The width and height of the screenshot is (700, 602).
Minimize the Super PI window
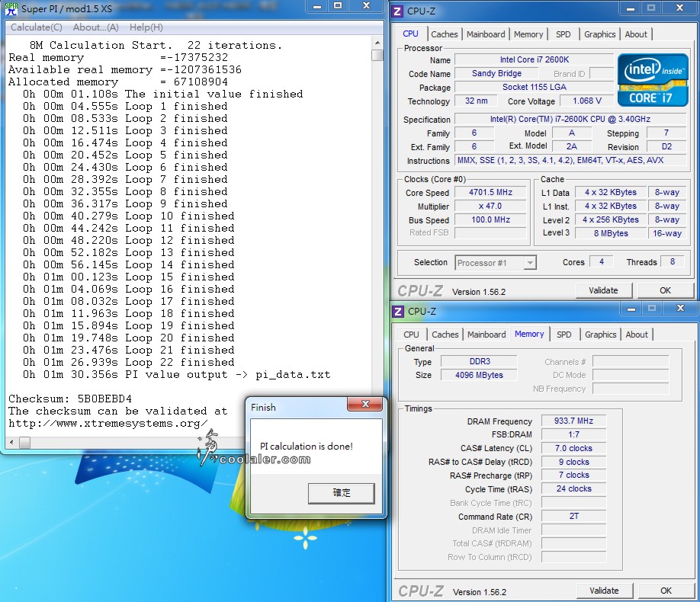pyautogui.click(x=317, y=7)
